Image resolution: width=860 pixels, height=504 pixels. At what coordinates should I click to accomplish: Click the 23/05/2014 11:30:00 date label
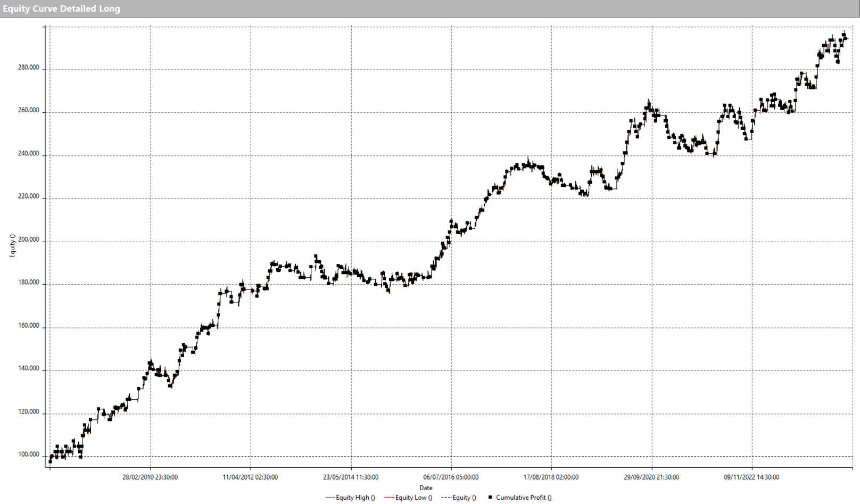coord(351,477)
